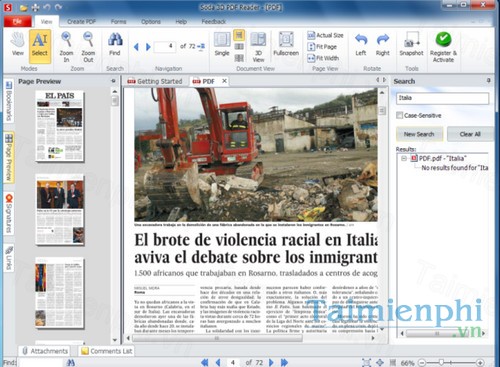Rotate the page Right
This screenshot has width=500, height=367.
pyautogui.click(x=383, y=44)
